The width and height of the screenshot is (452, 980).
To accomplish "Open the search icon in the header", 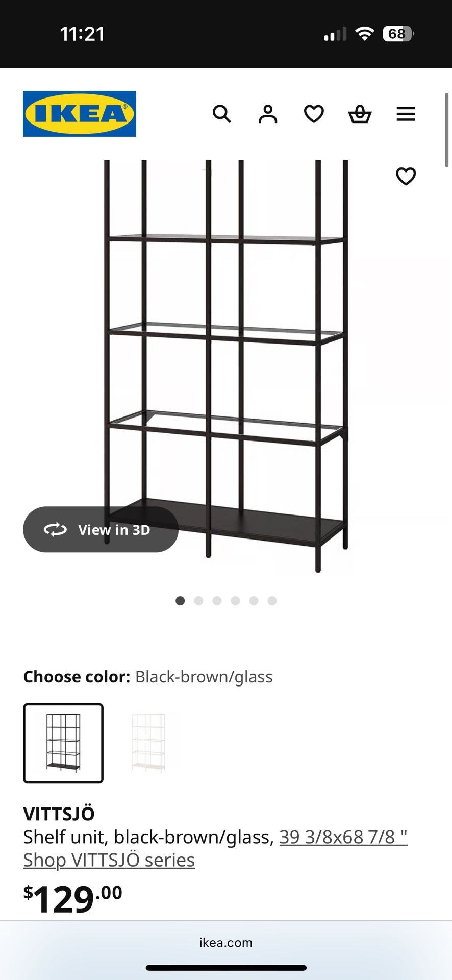I will pos(222,114).
